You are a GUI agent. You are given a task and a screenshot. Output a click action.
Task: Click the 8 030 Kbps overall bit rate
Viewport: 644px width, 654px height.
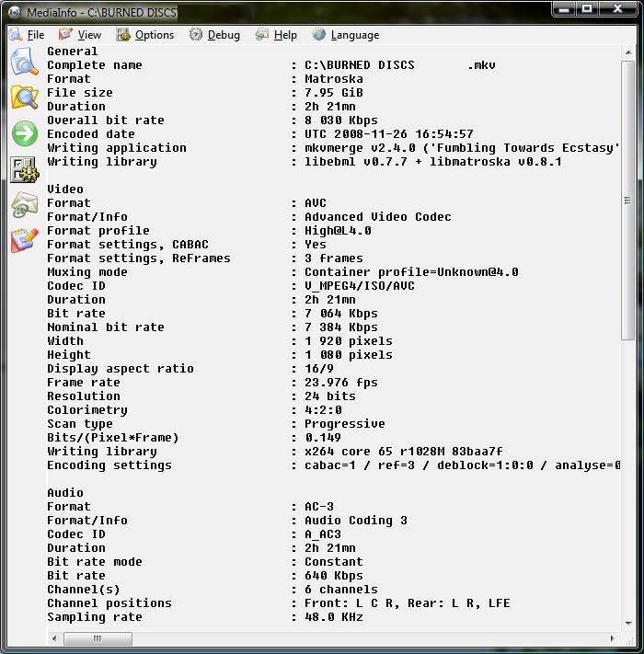point(341,120)
